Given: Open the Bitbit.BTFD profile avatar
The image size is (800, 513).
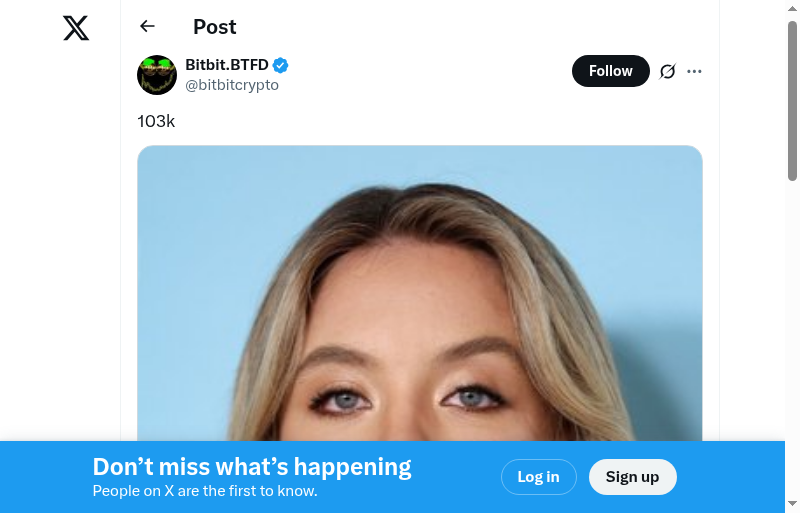Looking at the screenshot, I should (x=157, y=75).
